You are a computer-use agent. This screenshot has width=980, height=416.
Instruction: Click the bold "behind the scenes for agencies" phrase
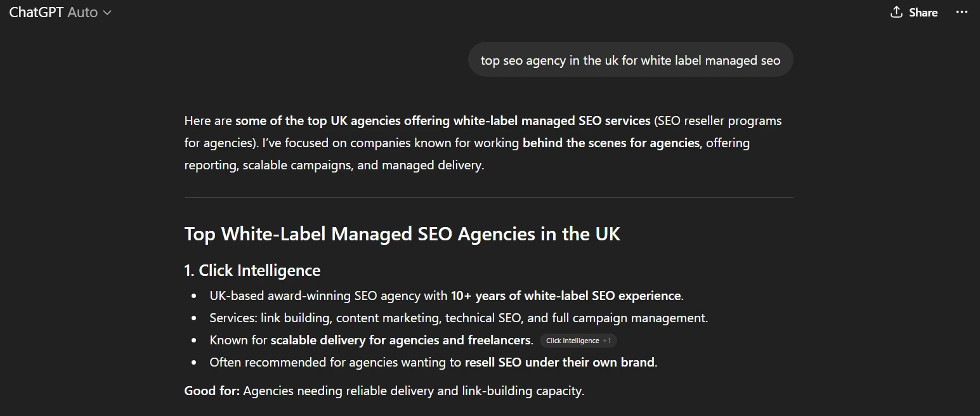point(610,143)
